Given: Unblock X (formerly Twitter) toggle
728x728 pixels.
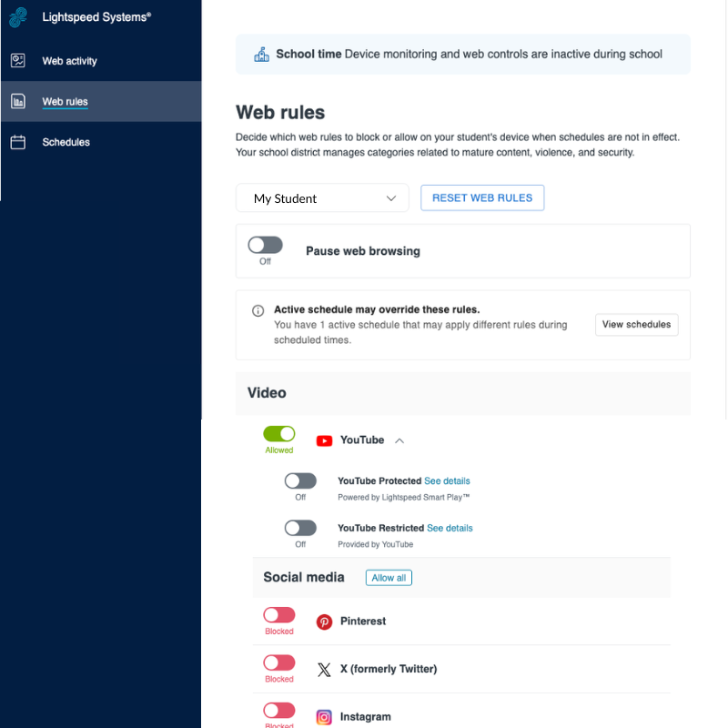Looking at the screenshot, I should coord(279,662).
